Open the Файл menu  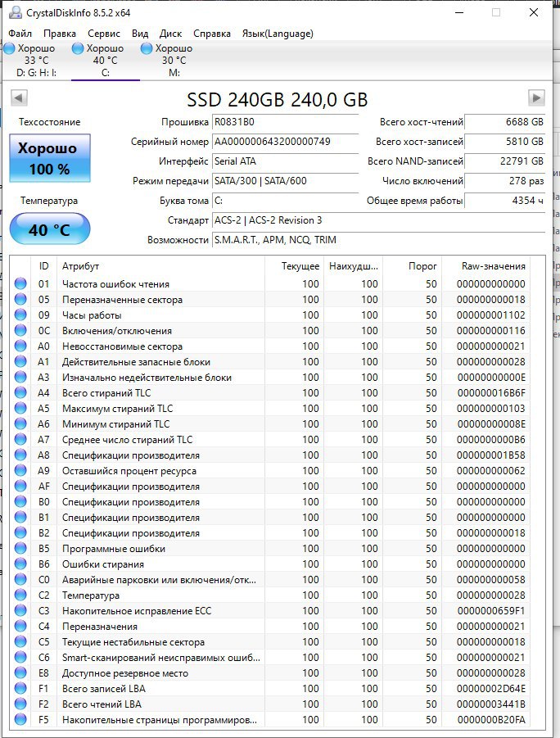pos(20,34)
